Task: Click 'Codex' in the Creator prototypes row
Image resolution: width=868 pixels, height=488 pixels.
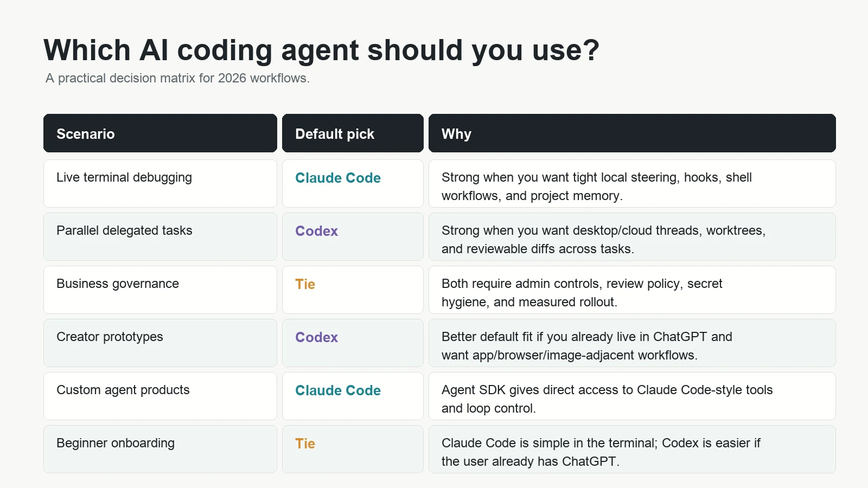Action: tap(316, 337)
